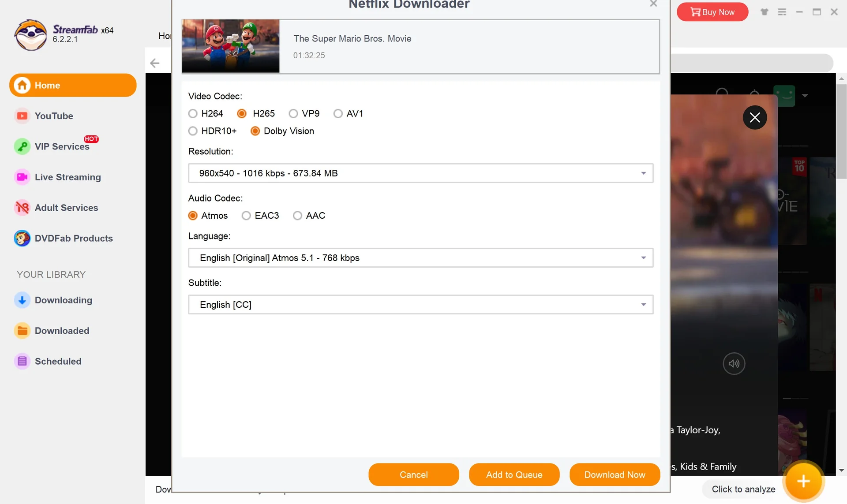Click the HOT badge on VIP Services

click(91, 139)
